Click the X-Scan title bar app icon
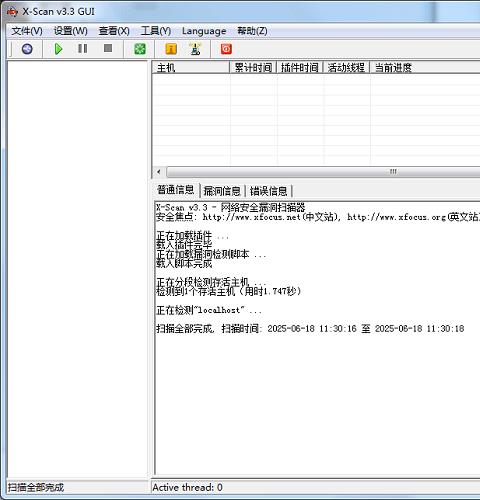Screen dimensions: 480x500 [12, 12]
